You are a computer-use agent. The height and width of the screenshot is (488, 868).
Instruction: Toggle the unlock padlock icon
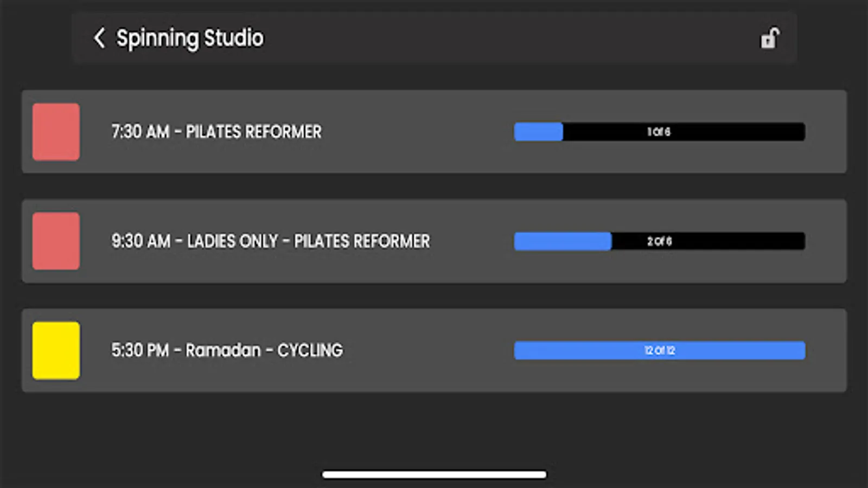770,38
